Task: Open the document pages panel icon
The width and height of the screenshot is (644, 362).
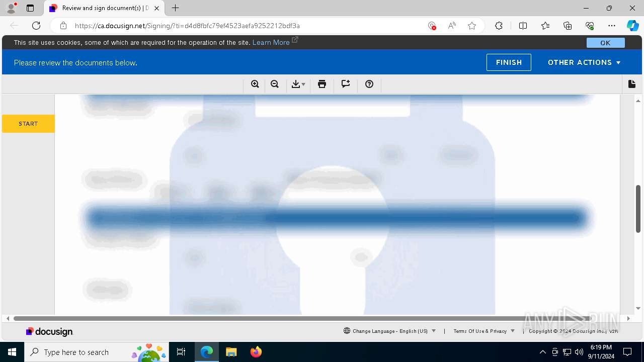Action: 632,84
